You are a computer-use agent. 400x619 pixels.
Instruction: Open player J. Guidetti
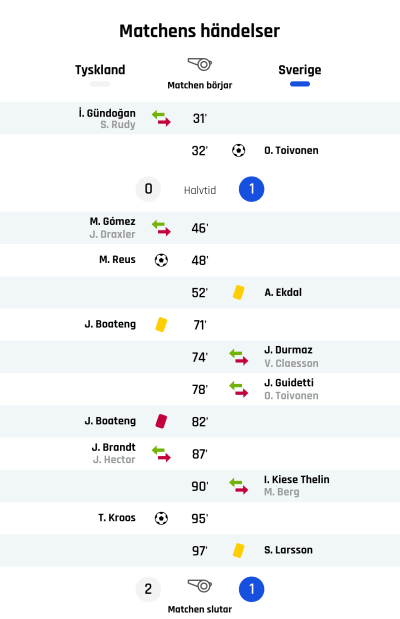289,383
